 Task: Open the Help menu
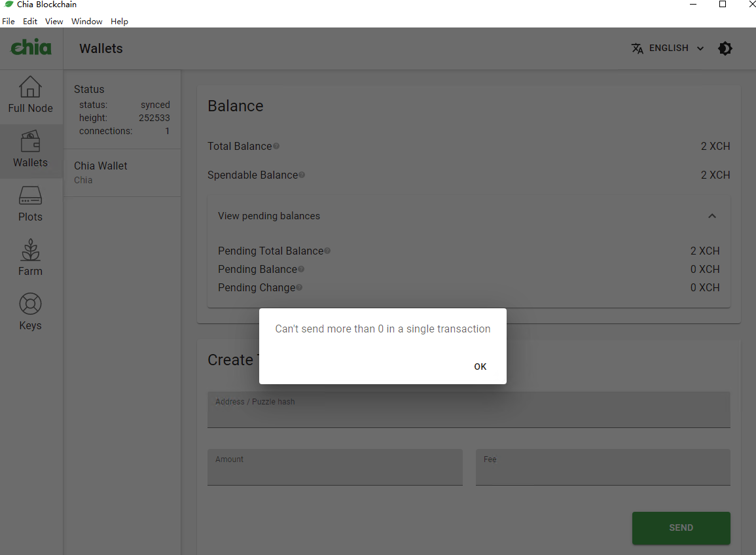coord(119,21)
